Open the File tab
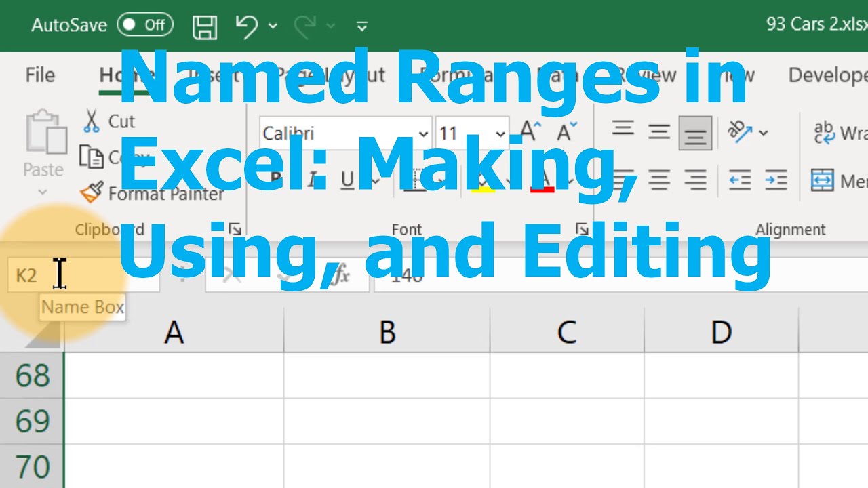Viewport: 868px width, 488px height. click(x=40, y=75)
